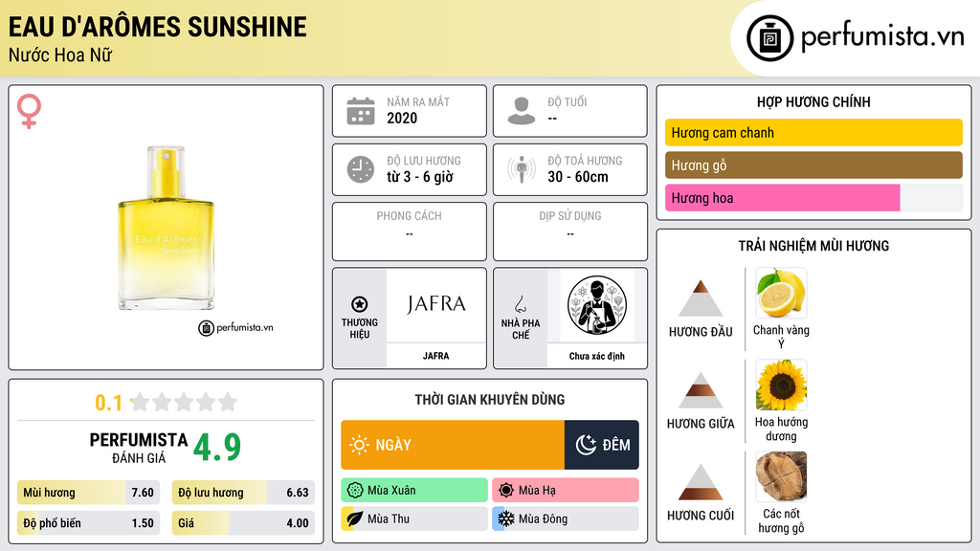The width and height of the screenshot is (980, 551).
Task: Click the Nước Hoa Nữ subtitle
Action: click(x=60, y=55)
